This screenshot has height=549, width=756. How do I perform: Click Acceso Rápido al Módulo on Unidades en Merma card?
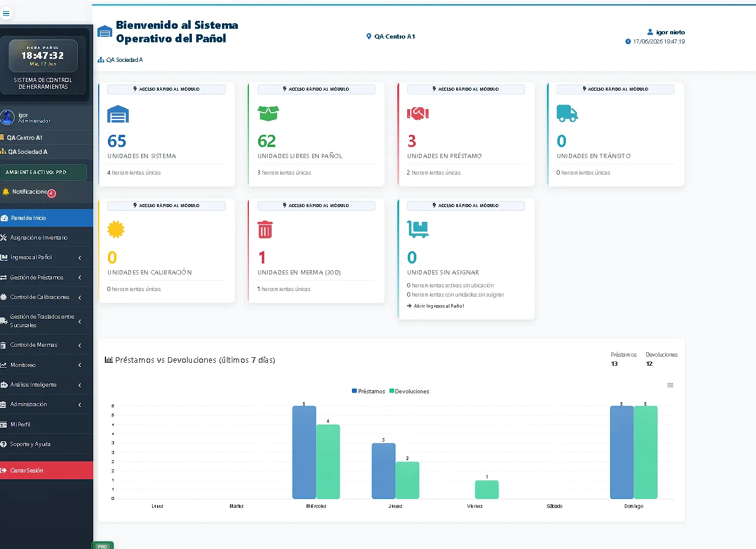[316, 206]
